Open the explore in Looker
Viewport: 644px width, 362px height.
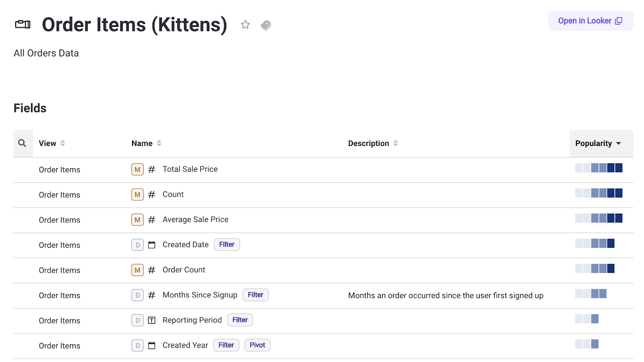[x=590, y=21]
